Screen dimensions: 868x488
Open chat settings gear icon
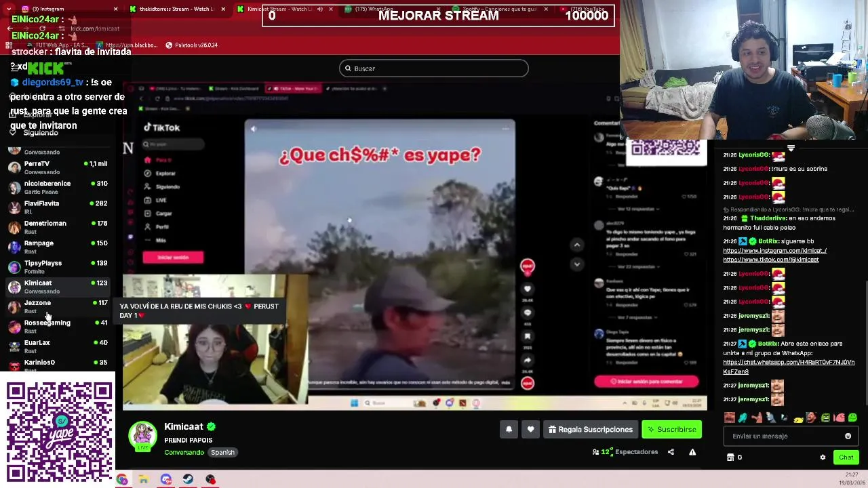(x=823, y=457)
